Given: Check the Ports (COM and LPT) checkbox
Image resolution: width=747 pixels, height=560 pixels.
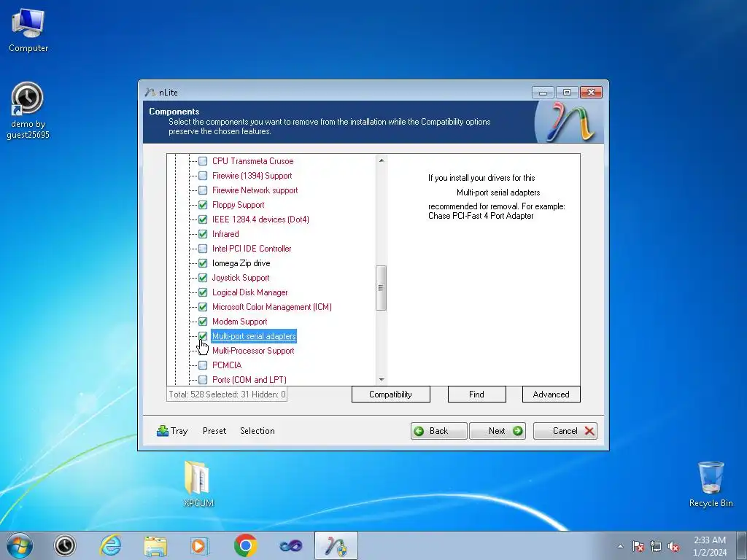Looking at the screenshot, I should (x=203, y=379).
